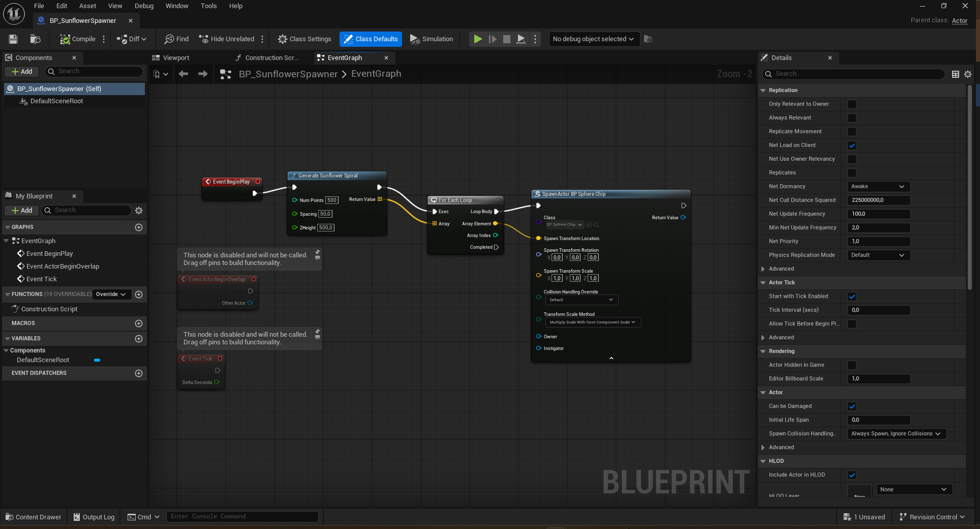This screenshot has height=529, width=980.
Task: Toggle Only Relevant to Owner checkbox
Action: pyautogui.click(x=852, y=104)
